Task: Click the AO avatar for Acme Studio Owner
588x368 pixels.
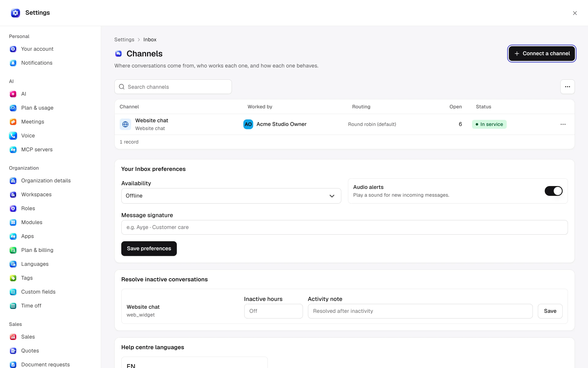Action: [x=248, y=124]
